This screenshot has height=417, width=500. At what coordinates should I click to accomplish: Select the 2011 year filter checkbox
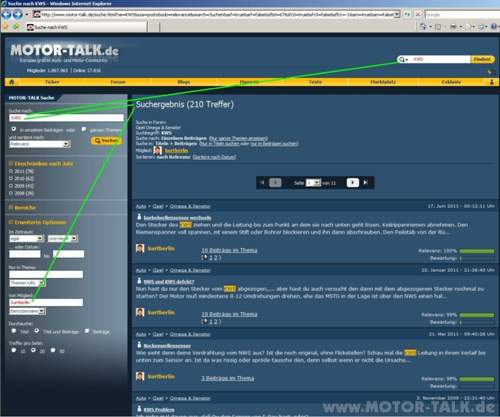click(11, 171)
